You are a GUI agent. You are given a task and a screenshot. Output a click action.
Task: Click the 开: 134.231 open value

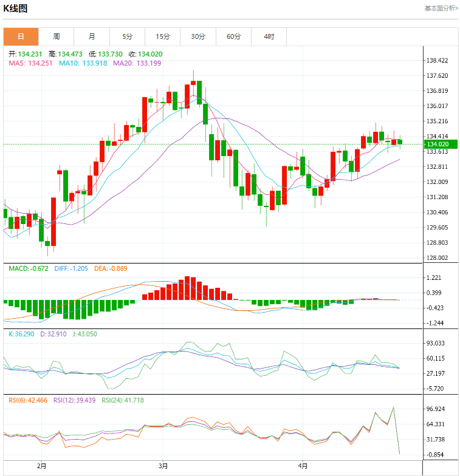(x=26, y=54)
